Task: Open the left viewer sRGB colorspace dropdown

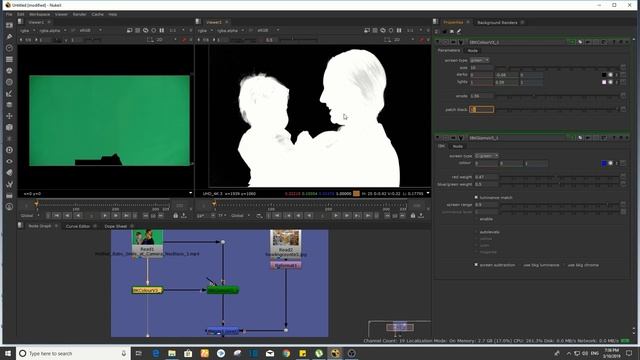Action: pos(90,30)
